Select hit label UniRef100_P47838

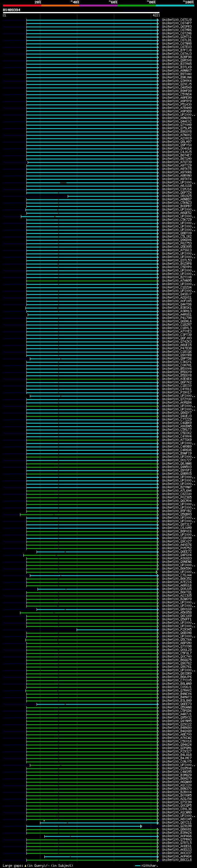coord(177,348)
